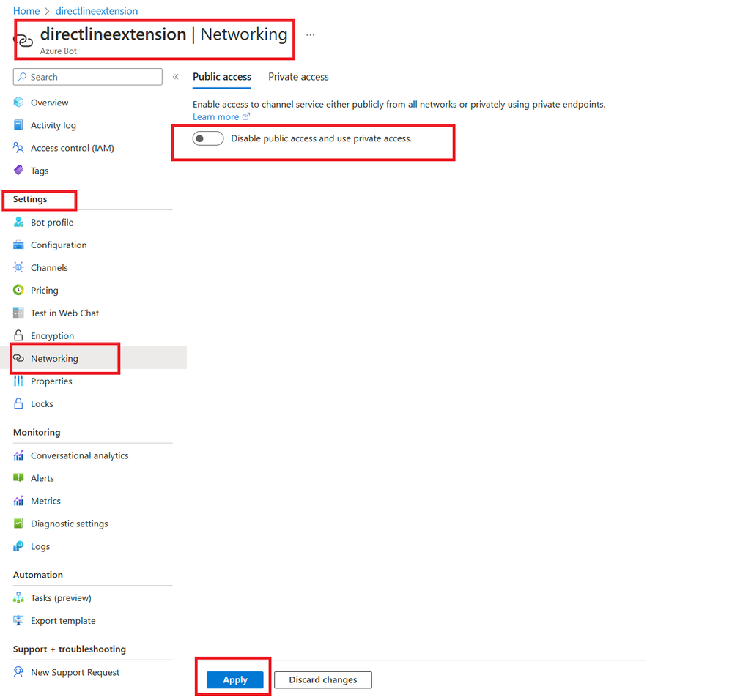Click the directlineextension breadcrumb link
Viewport: 732px width, 700px height.
96,11
